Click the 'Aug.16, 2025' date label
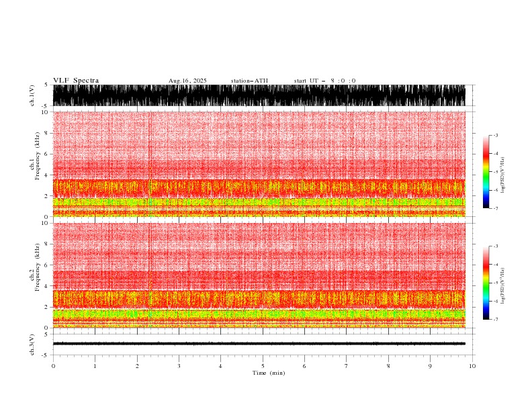 point(187,81)
